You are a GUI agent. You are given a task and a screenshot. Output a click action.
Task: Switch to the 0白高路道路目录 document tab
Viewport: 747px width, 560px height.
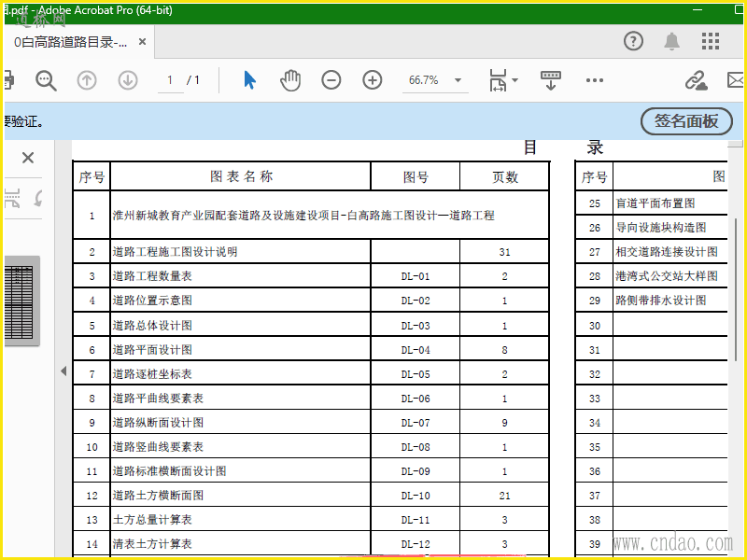tap(71, 42)
